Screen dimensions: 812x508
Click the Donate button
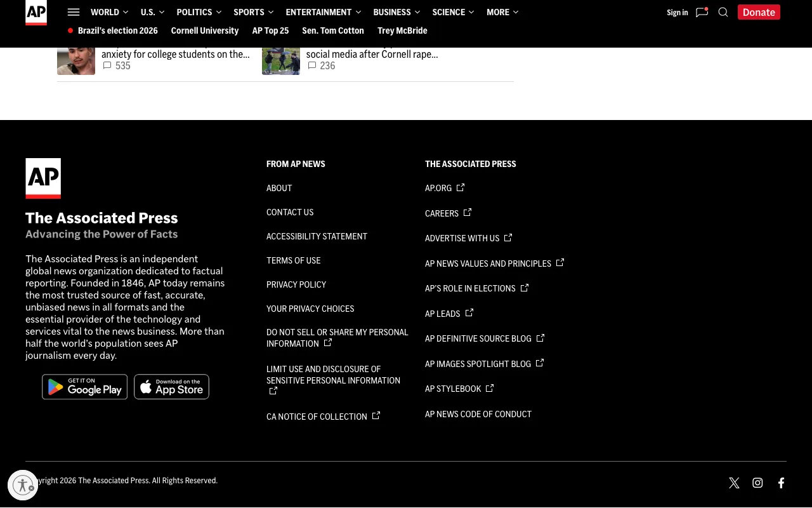[759, 12]
